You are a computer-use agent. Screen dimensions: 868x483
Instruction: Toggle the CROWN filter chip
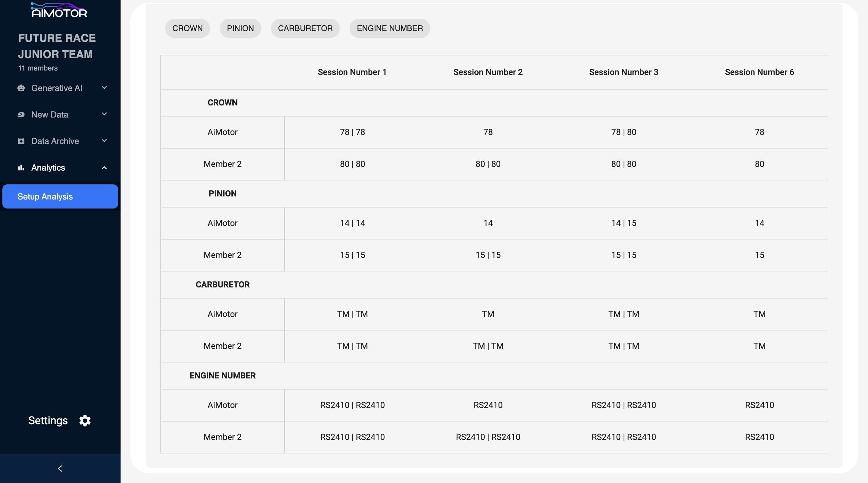coord(187,28)
